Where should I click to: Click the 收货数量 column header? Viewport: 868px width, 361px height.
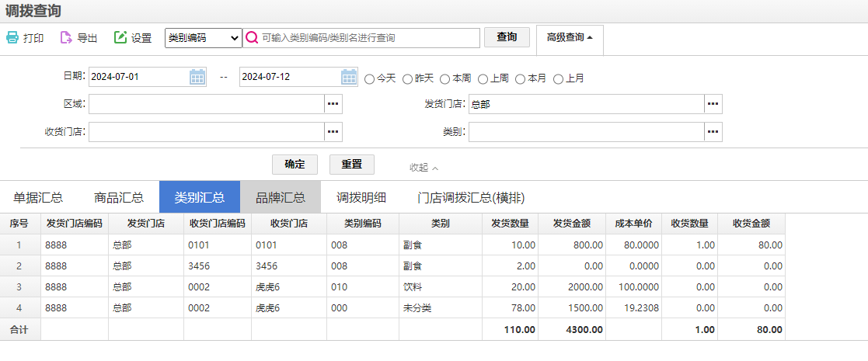coord(690,224)
